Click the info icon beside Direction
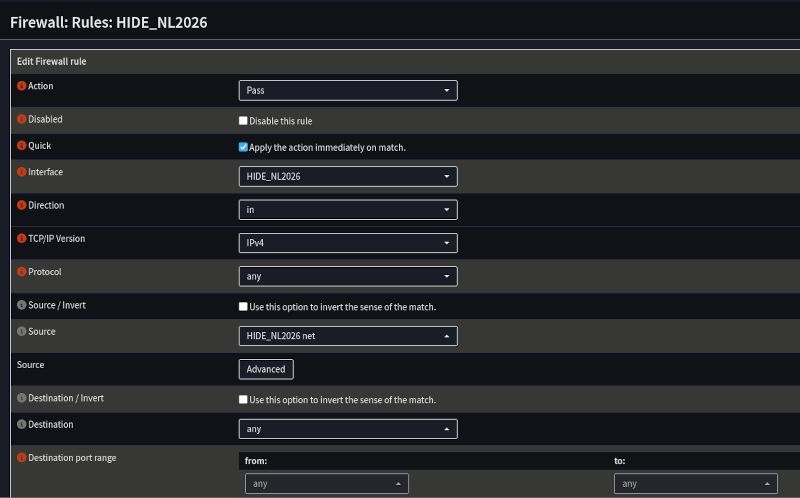Image resolution: width=800 pixels, height=498 pixels. coord(22,205)
